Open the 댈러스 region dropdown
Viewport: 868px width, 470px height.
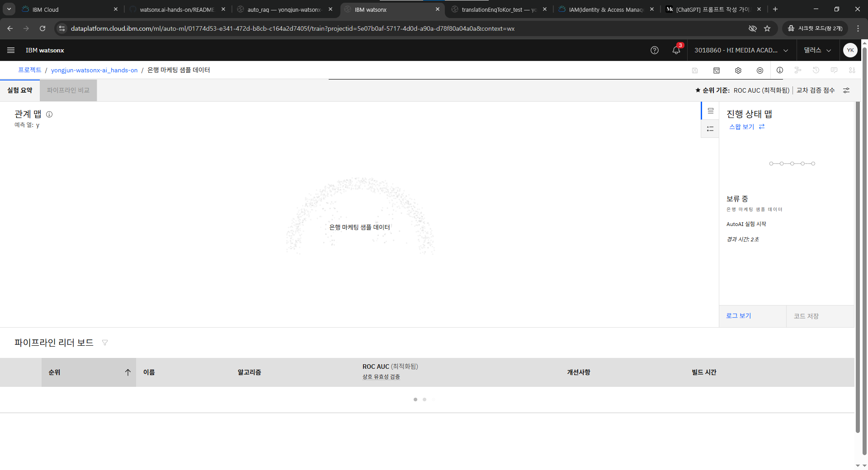(817, 50)
